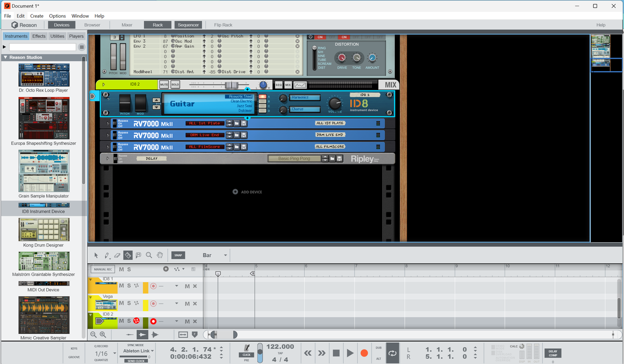The width and height of the screenshot is (624, 364).
Task: Select the Pencil tool
Action: [x=107, y=255]
